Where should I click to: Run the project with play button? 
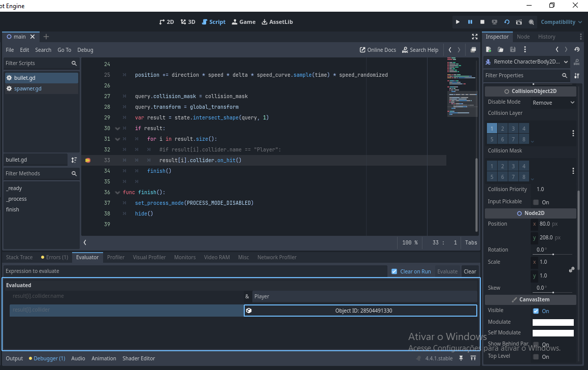pyautogui.click(x=458, y=22)
